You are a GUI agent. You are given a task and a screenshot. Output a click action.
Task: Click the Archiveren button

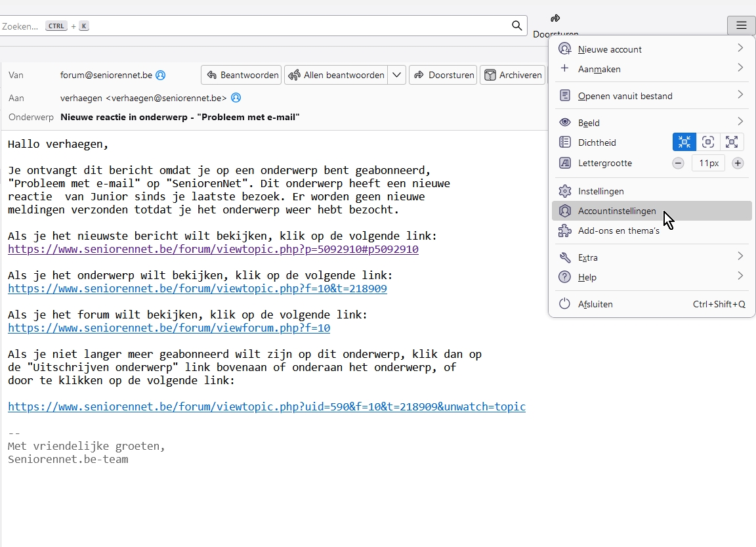tap(513, 75)
